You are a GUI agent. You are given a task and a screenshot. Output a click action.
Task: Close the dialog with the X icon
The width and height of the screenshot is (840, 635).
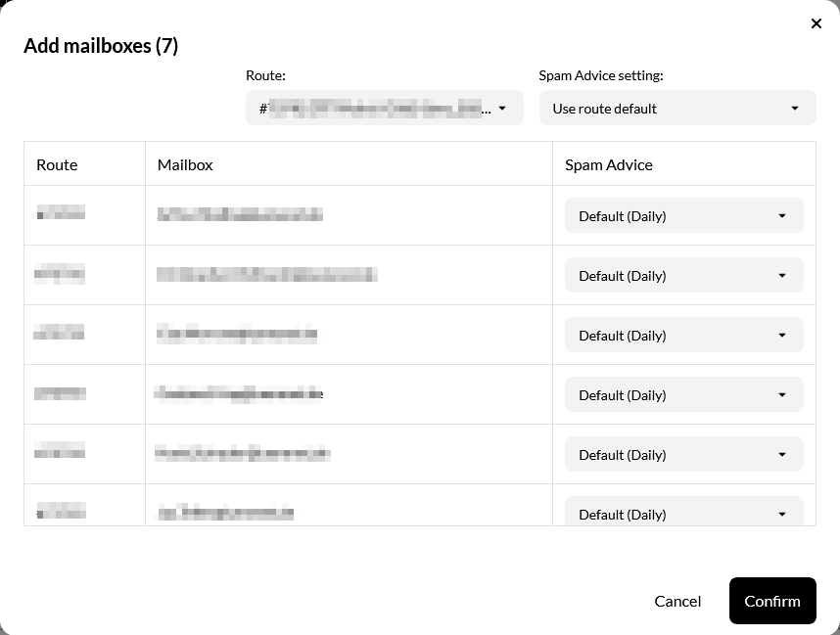817,23
